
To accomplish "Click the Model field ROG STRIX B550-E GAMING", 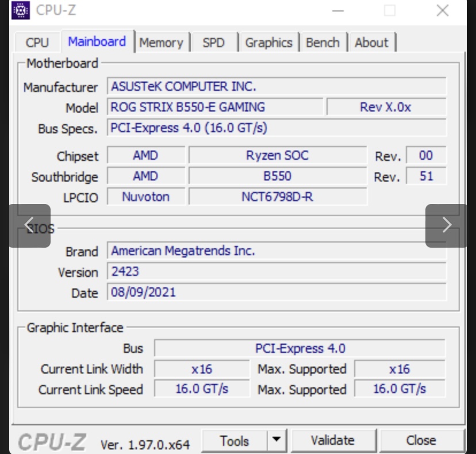I will [215, 107].
